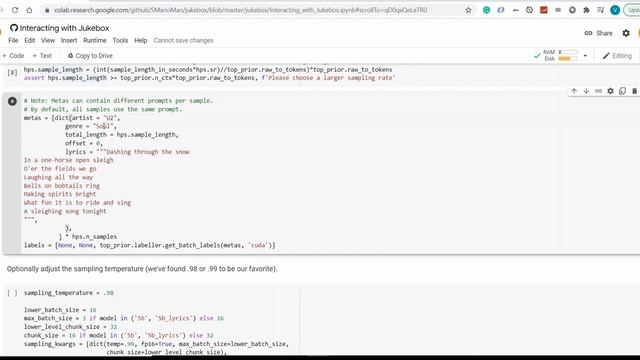
Task: Click lyric line 'Bells on bobtails ring'
Action: point(62,186)
